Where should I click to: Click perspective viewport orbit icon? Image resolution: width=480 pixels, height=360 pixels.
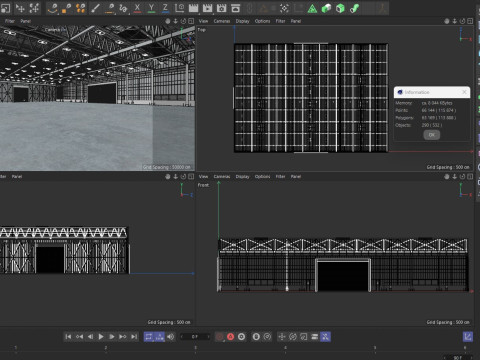tap(183, 21)
